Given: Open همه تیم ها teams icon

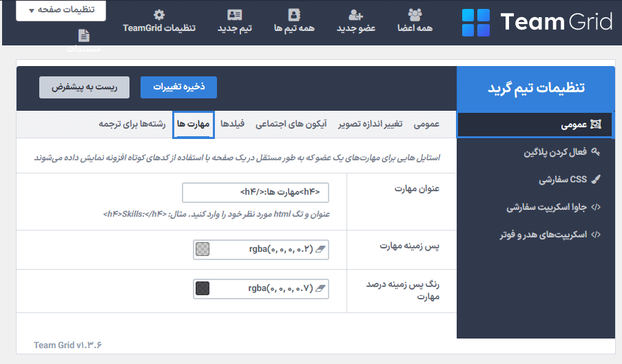Looking at the screenshot, I should (x=295, y=14).
